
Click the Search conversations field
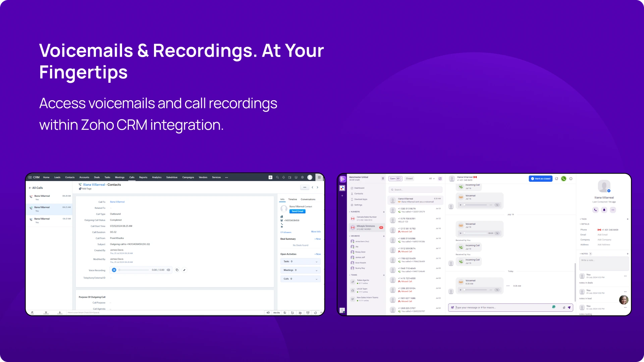[x=416, y=190]
